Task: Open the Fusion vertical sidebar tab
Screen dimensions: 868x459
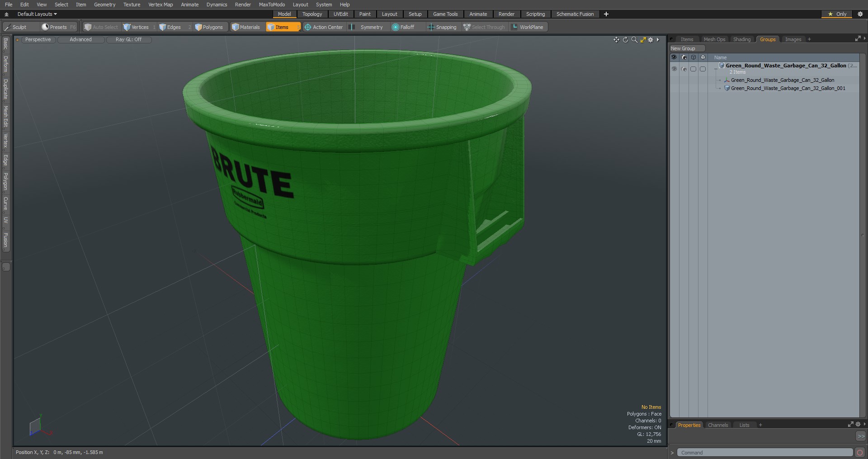Action: tap(5, 240)
